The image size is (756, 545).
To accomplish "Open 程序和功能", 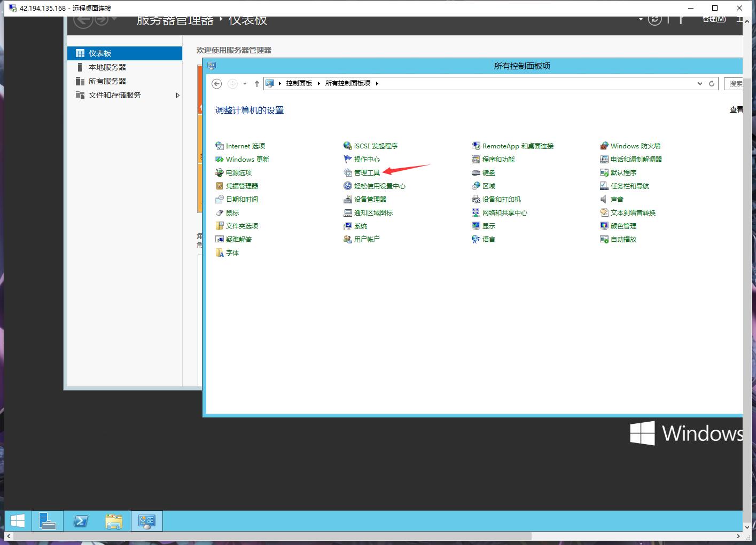I will pyautogui.click(x=498, y=159).
